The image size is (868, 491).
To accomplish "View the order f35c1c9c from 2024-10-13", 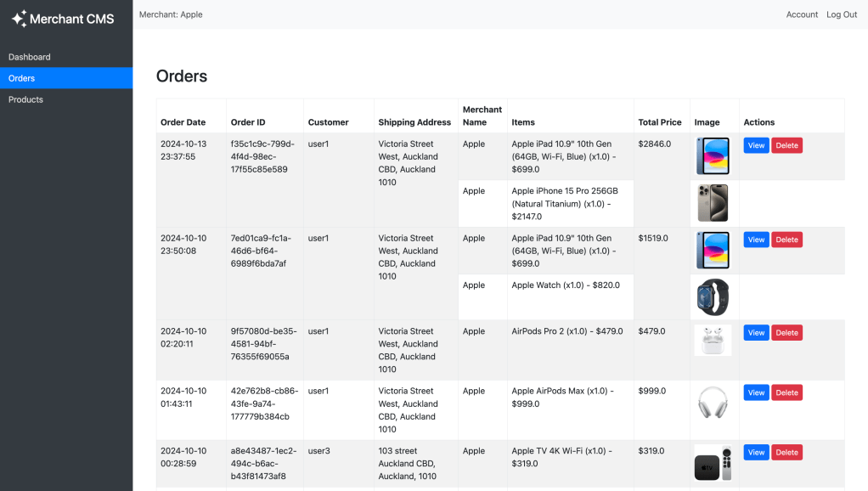I will click(756, 145).
